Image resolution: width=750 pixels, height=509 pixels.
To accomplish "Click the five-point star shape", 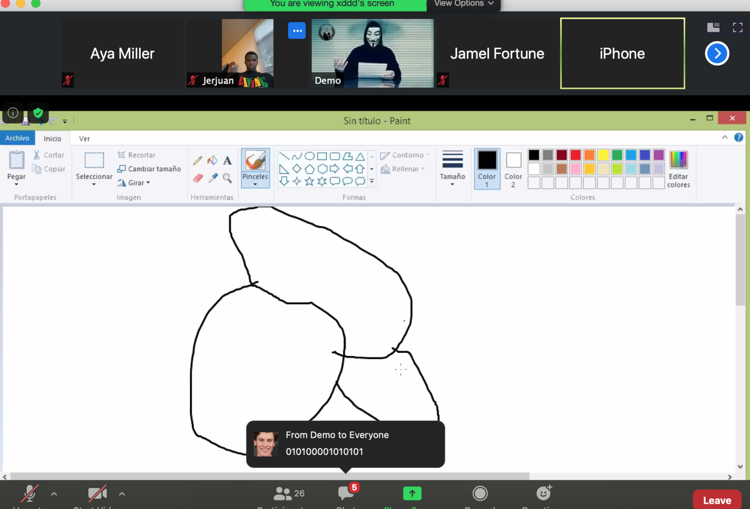I will 309,181.
